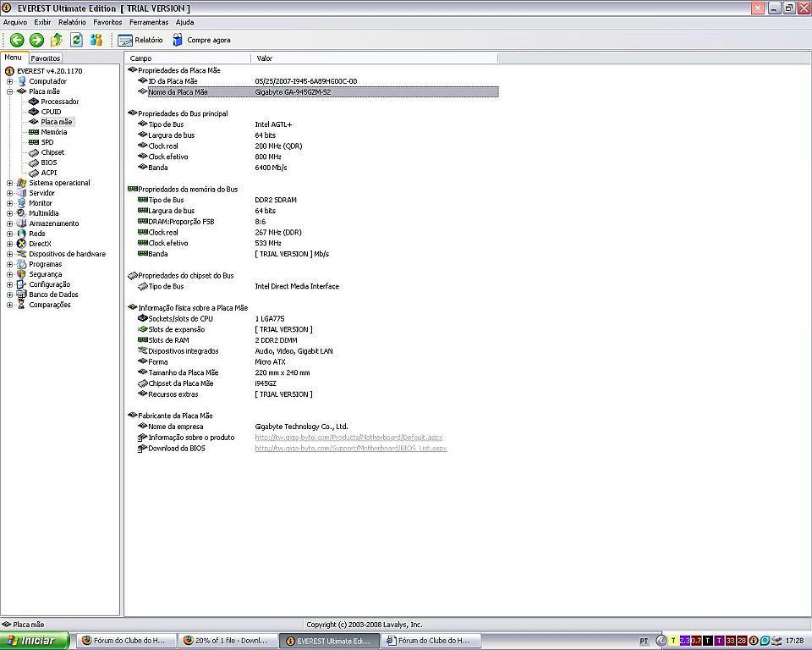Click the Iniciar start button
This screenshot has height=650, width=812.
(x=35, y=641)
